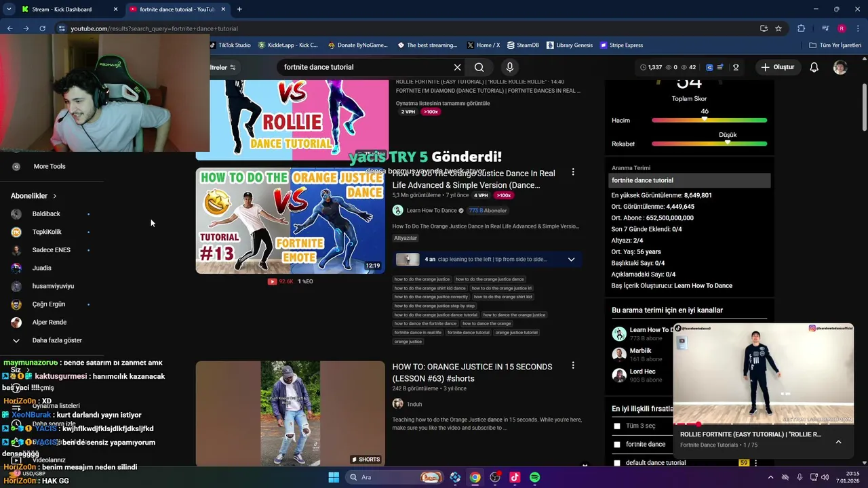868x488 pixels.
Task: Click 'Oynatma listesinin tamamını görüntüle' link
Action: 443,103
